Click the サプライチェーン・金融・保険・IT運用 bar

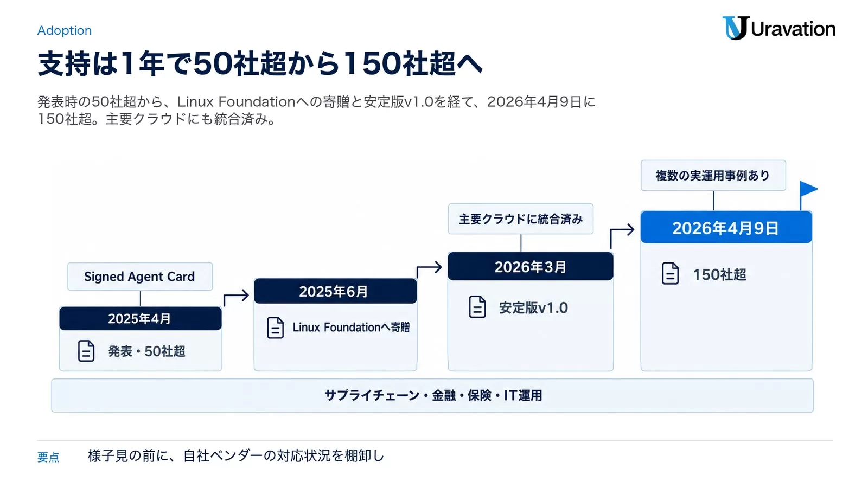click(x=432, y=395)
